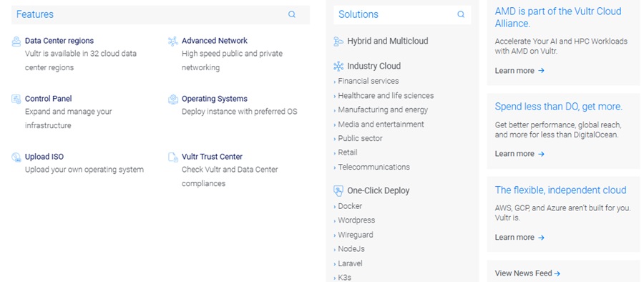This screenshot has height=282, width=644.
Task: Open Advanced Network feature
Action: tap(215, 41)
